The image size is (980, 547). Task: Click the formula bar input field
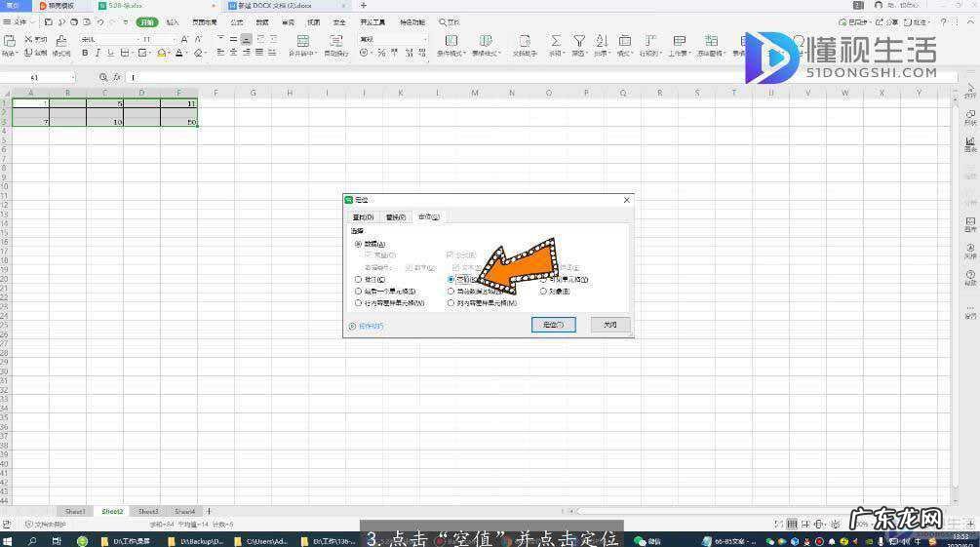(x=488, y=77)
